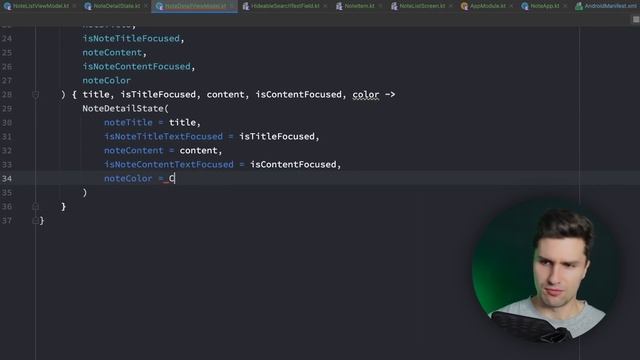Click line number 34 in the gutter
Viewport: 640px width, 360px height.
click(x=7, y=178)
